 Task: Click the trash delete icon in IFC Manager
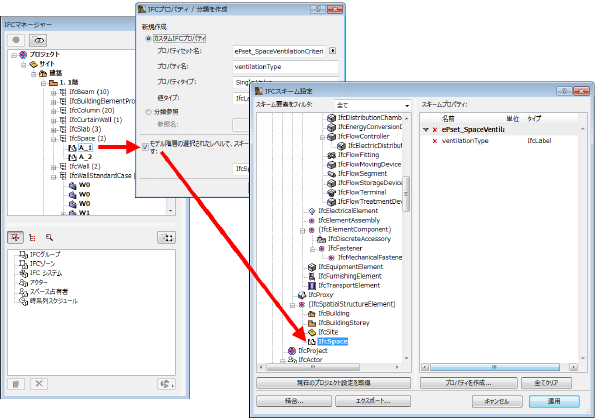tap(16, 384)
